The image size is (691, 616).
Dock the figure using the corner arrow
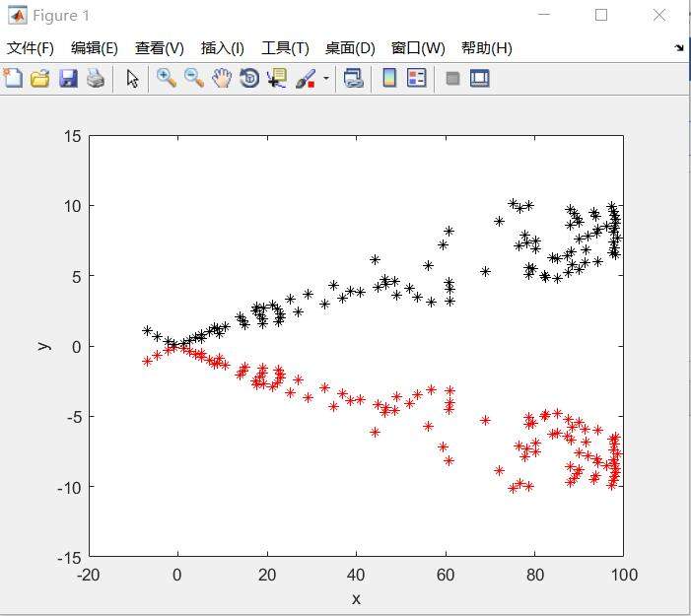click(x=679, y=47)
